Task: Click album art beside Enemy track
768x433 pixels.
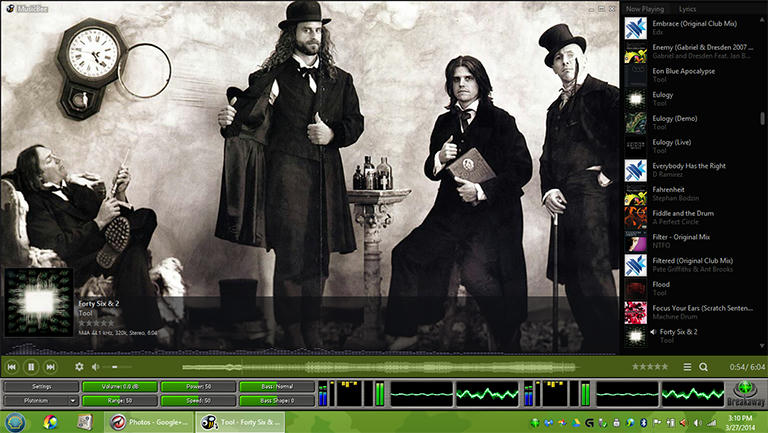Action: coord(635,51)
